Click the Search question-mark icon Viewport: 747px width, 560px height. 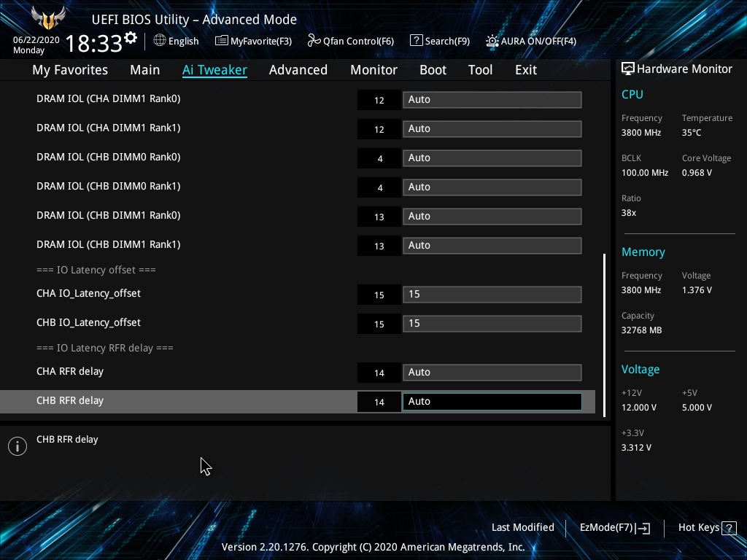(416, 41)
